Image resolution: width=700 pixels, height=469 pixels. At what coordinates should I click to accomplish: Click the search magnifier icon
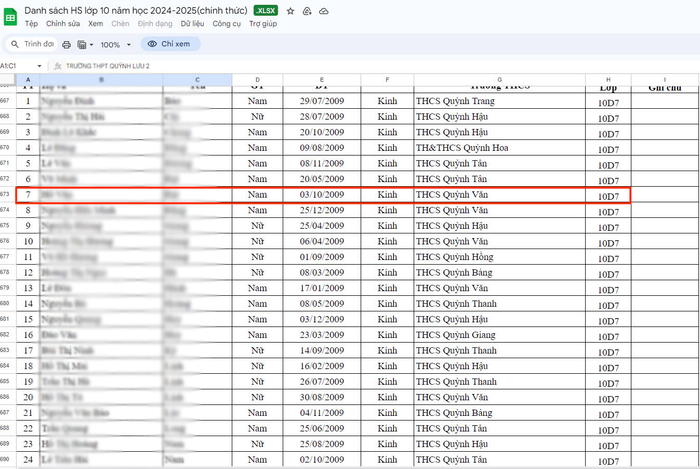(15, 44)
